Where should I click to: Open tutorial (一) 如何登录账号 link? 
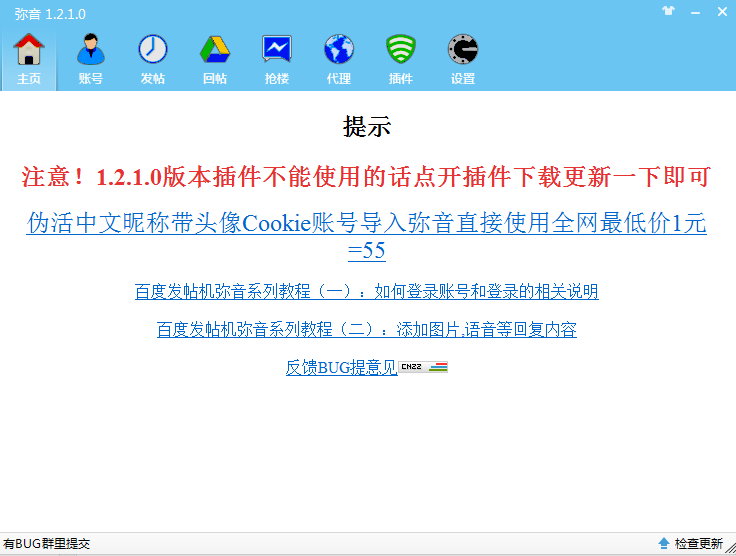coord(367,291)
